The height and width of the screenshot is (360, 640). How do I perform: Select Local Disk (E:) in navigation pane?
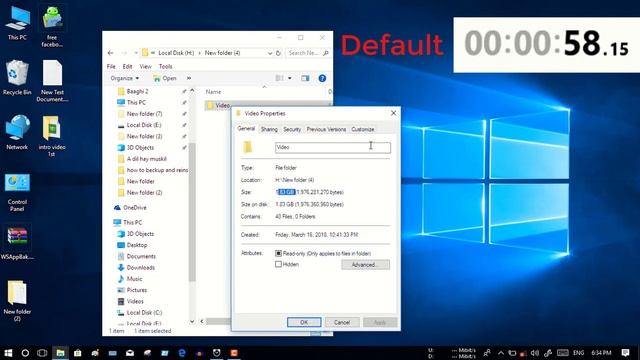(144, 125)
